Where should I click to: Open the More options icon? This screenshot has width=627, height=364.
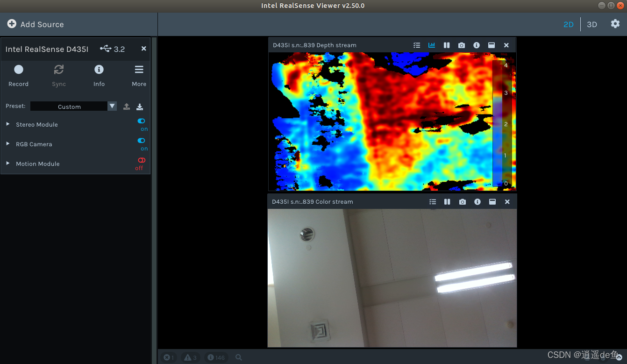point(139,69)
